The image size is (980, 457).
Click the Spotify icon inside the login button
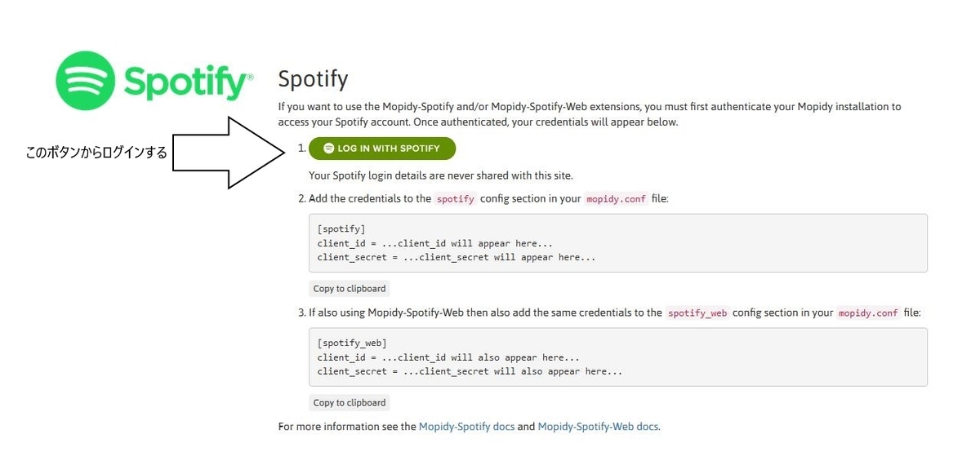click(x=329, y=149)
